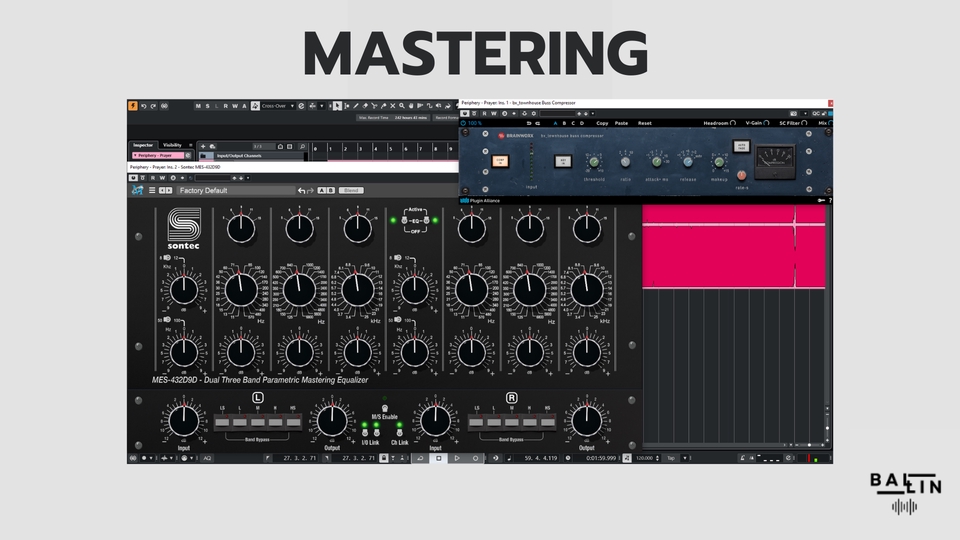Click the Stop button in transport bar
This screenshot has width=960, height=540.
click(439, 457)
